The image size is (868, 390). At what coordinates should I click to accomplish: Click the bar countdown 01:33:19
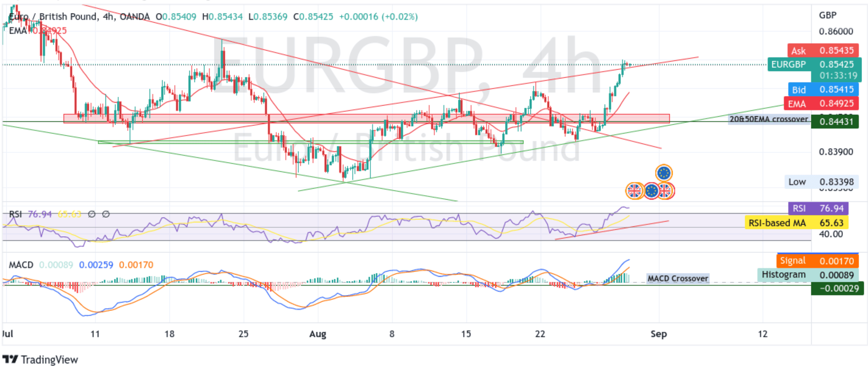[x=838, y=76]
